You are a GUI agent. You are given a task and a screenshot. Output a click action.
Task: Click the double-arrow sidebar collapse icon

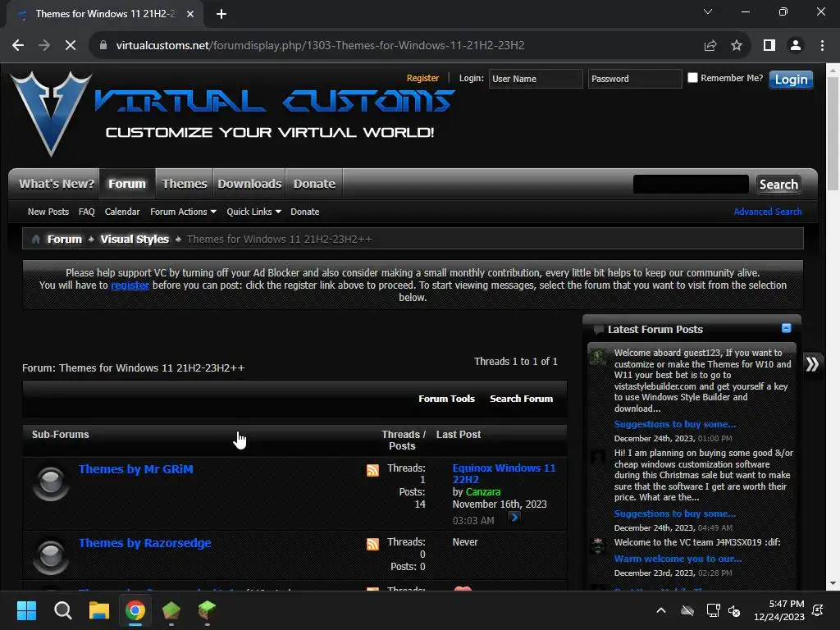812,364
